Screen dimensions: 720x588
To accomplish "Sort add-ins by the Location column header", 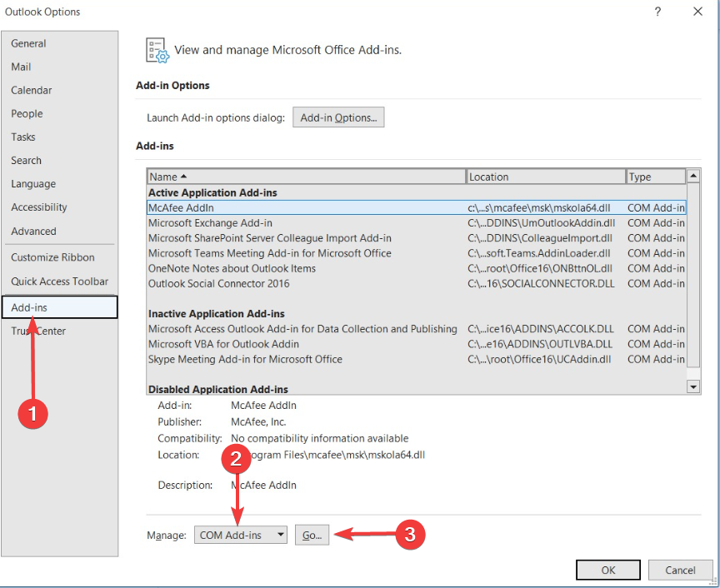I will point(546,177).
